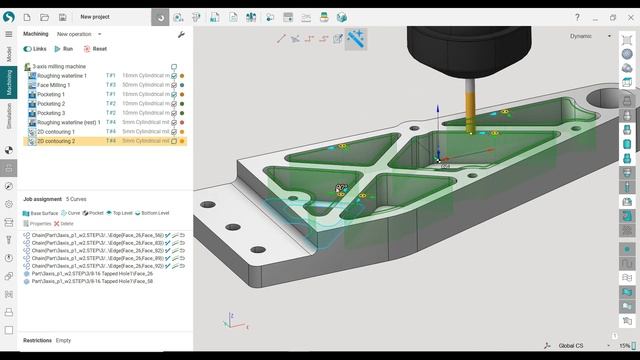The height and width of the screenshot is (360, 640).
Task: Click the wireframe box view icon
Action: [x=627, y=82]
